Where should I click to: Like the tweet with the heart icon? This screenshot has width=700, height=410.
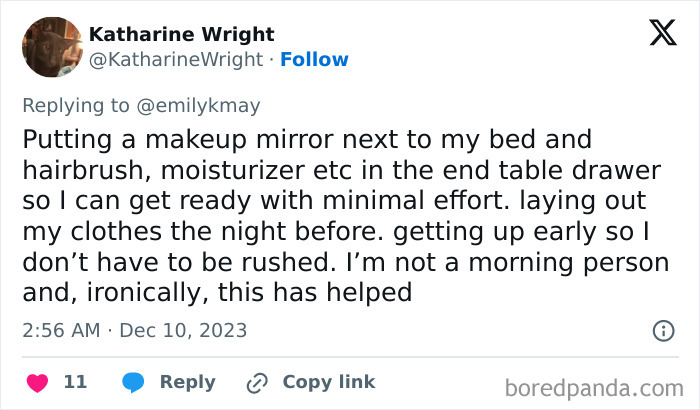[38, 382]
